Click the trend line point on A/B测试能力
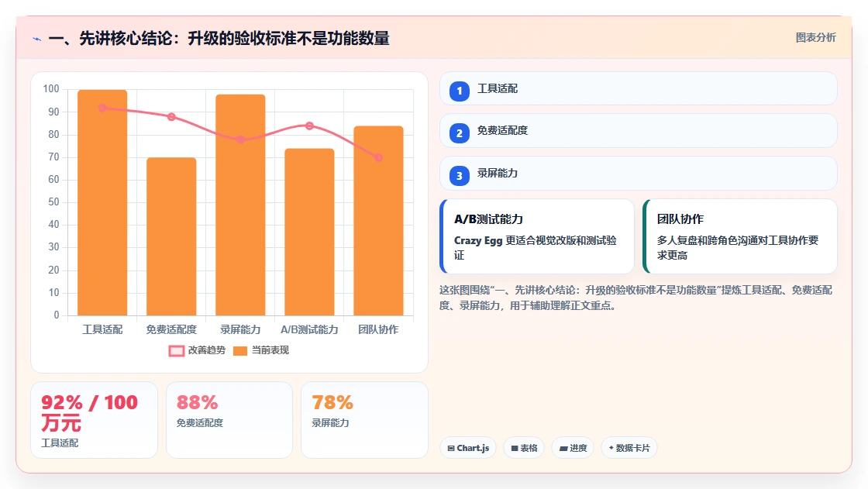 (x=309, y=126)
